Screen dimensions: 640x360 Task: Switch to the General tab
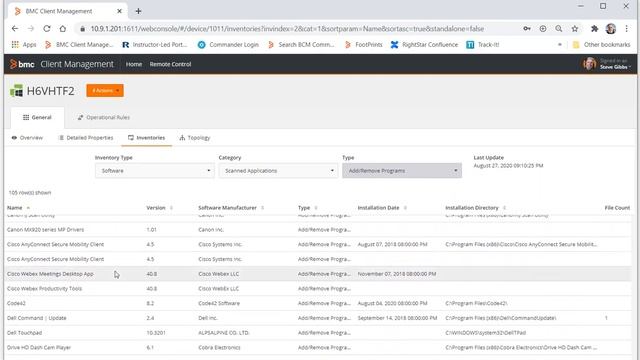37,118
